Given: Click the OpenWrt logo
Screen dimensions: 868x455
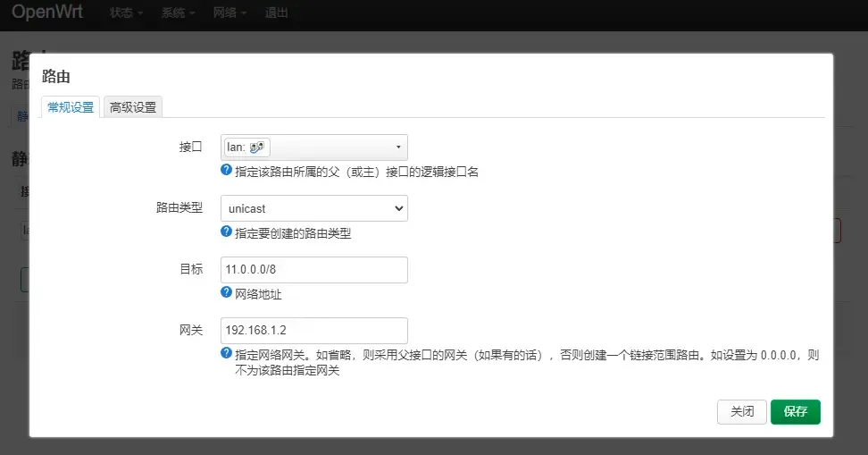Looking at the screenshot, I should coord(47,13).
